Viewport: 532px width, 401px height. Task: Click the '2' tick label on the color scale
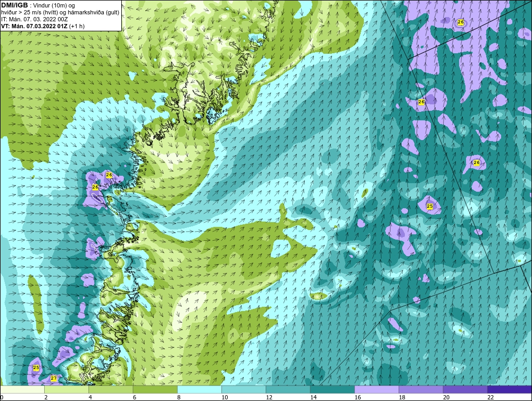(x=46, y=398)
